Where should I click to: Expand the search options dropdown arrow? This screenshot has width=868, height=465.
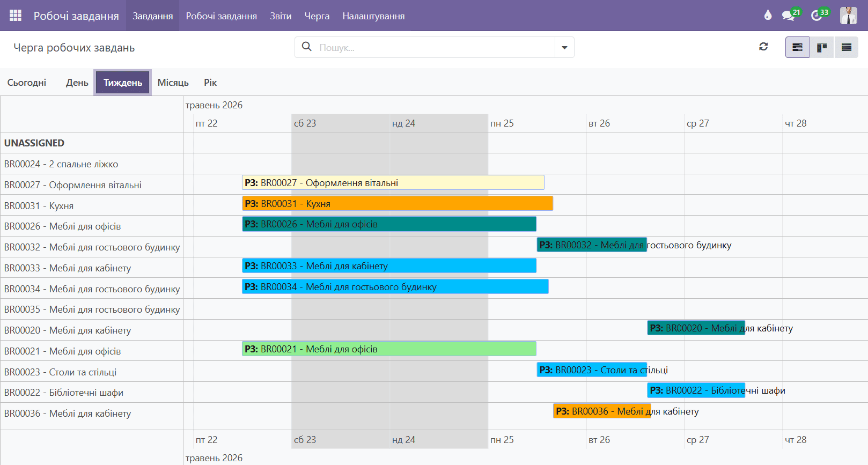click(564, 47)
